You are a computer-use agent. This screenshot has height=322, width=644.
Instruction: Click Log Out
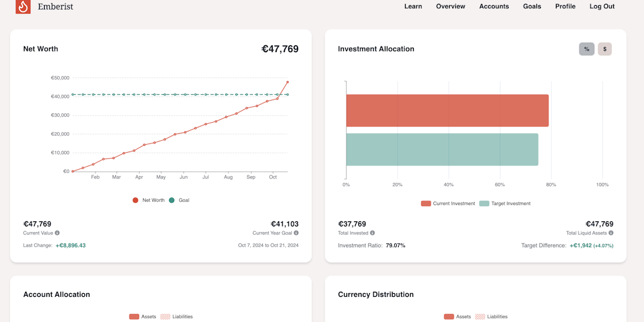click(x=602, y=6)
